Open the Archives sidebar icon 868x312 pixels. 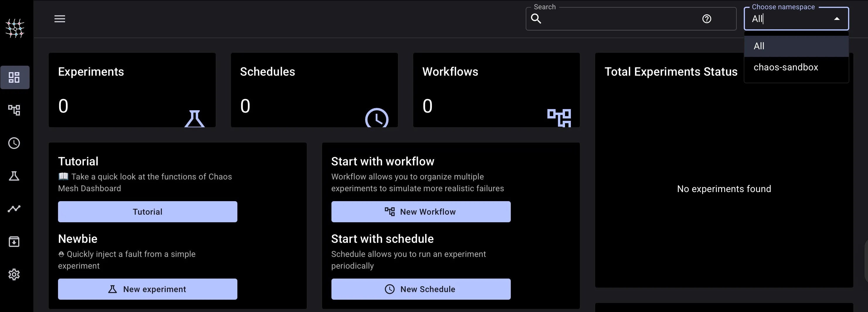click(x=14, y=242)
